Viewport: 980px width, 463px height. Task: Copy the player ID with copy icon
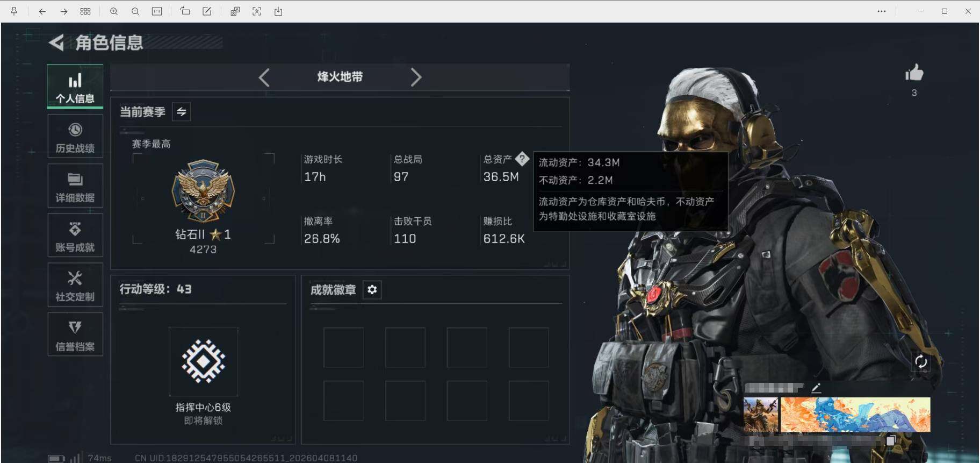[890, 440]
